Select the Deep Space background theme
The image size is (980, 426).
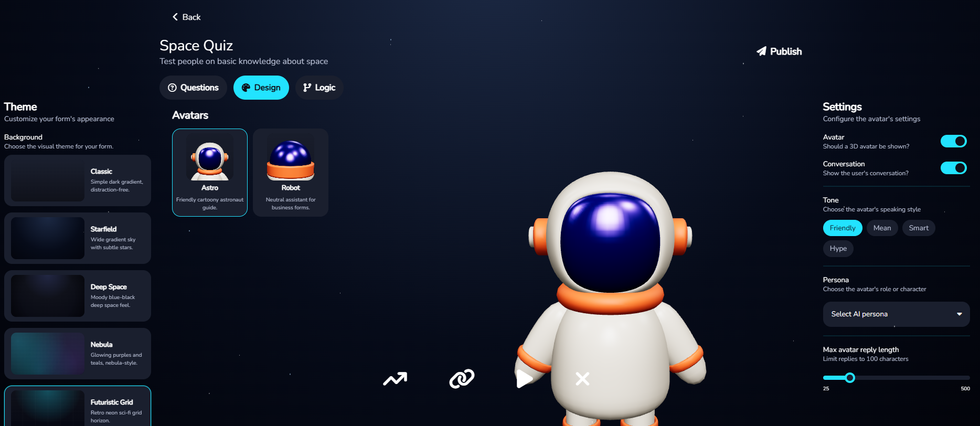click(78, 296)
